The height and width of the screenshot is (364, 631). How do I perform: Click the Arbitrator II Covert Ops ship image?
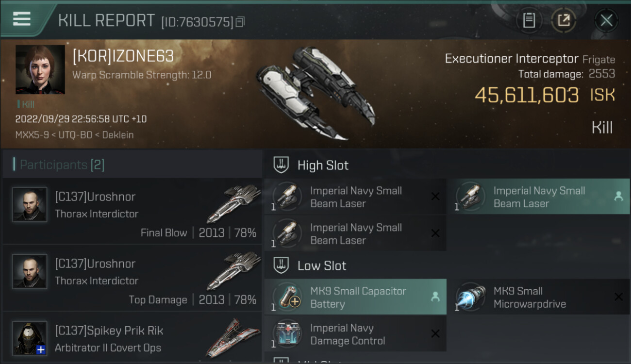click(232, 338)
